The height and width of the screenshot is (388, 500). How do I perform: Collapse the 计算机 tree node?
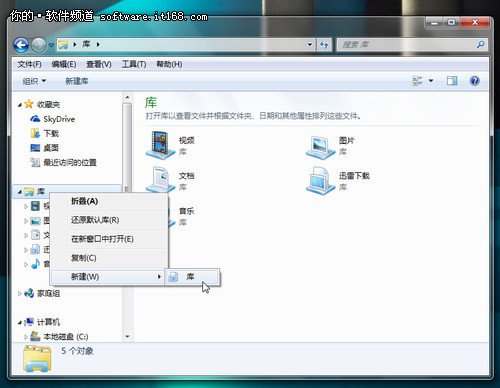pyautogui.click(x=20, y=322)
